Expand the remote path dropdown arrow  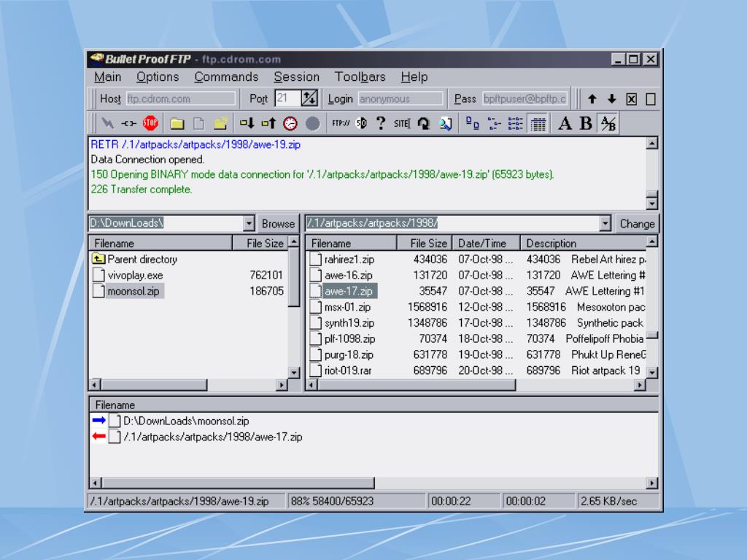point(605,223)
